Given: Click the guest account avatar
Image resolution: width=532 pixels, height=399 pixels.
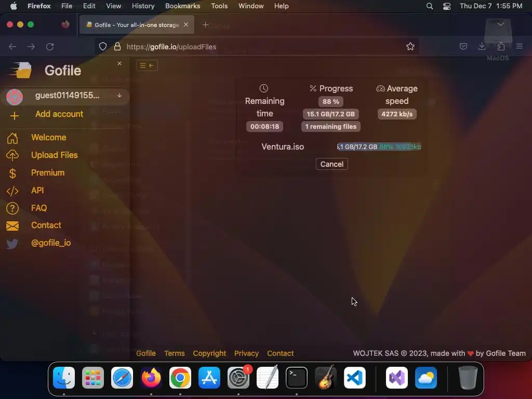Looking at the screenshot, I should click(15, 97).
